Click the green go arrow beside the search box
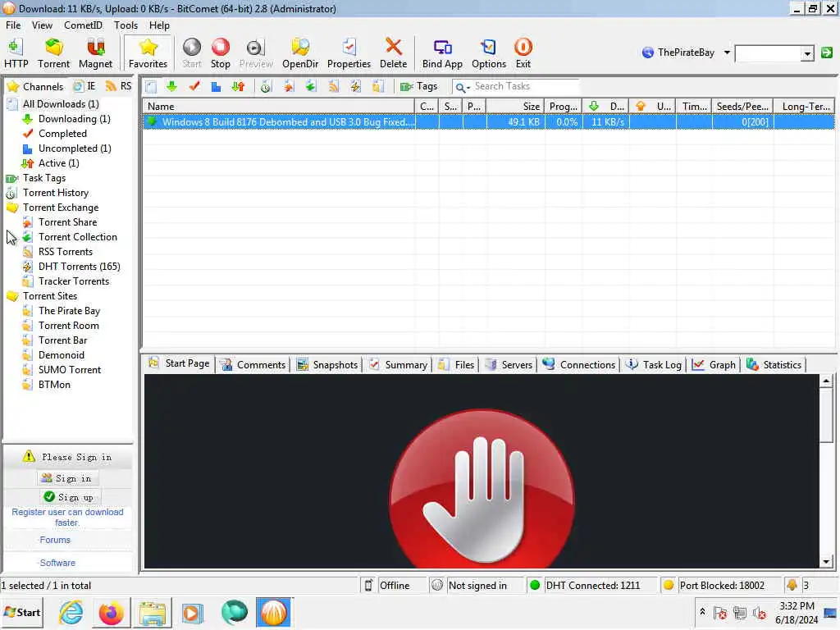This screenshot has height=630, width=840. pos(827,52)
